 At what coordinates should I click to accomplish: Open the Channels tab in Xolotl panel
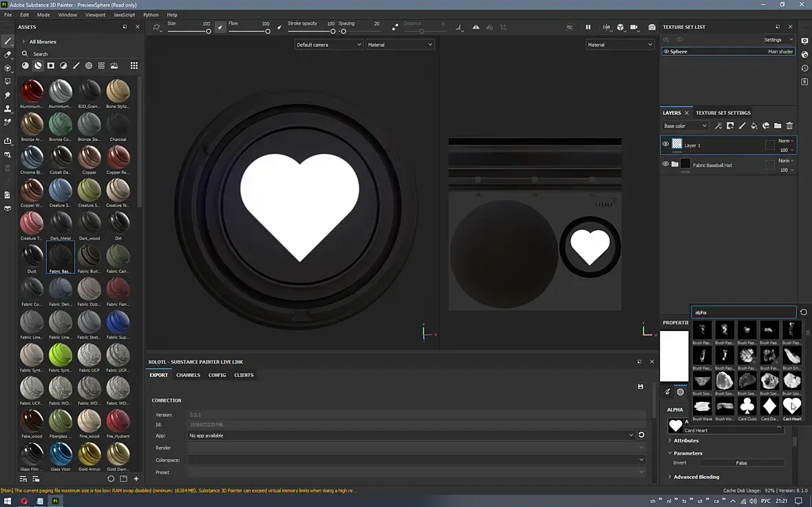click(188, 375)
